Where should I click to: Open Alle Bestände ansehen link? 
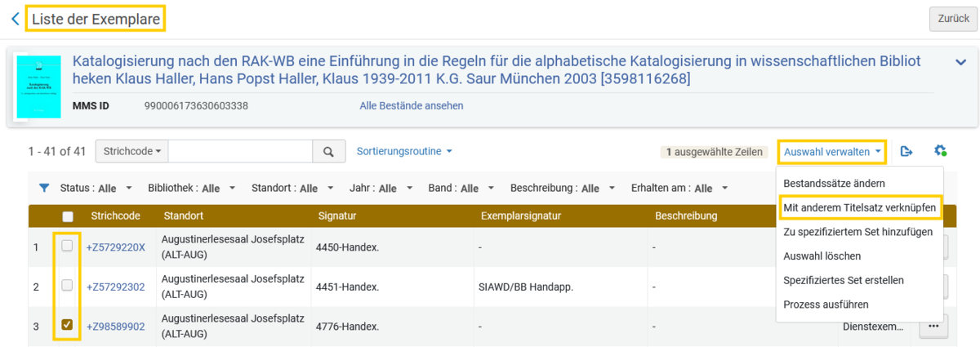[412, 105]
